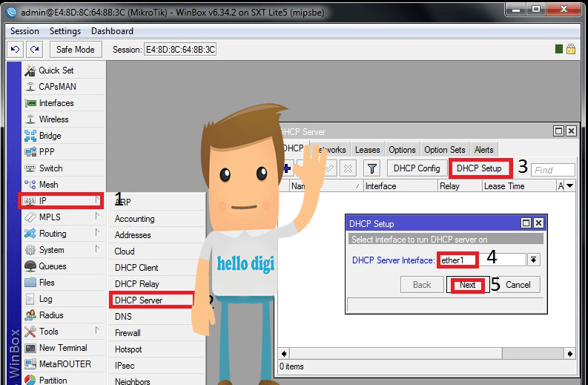Viewport: 588px width, 385px height.
Task: Click the DHCP Server Interface field
Action: [482, 260]
